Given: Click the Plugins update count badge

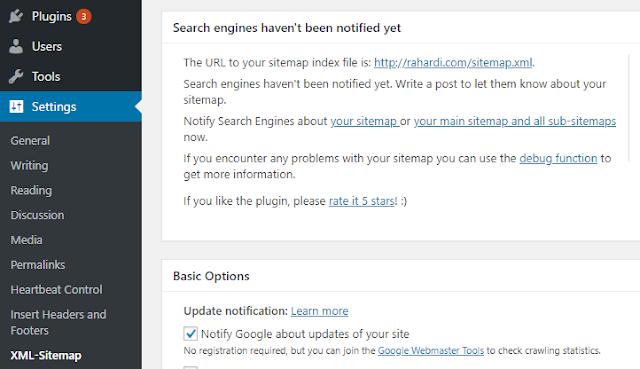Looking at the screenshot, I should 84,16.
